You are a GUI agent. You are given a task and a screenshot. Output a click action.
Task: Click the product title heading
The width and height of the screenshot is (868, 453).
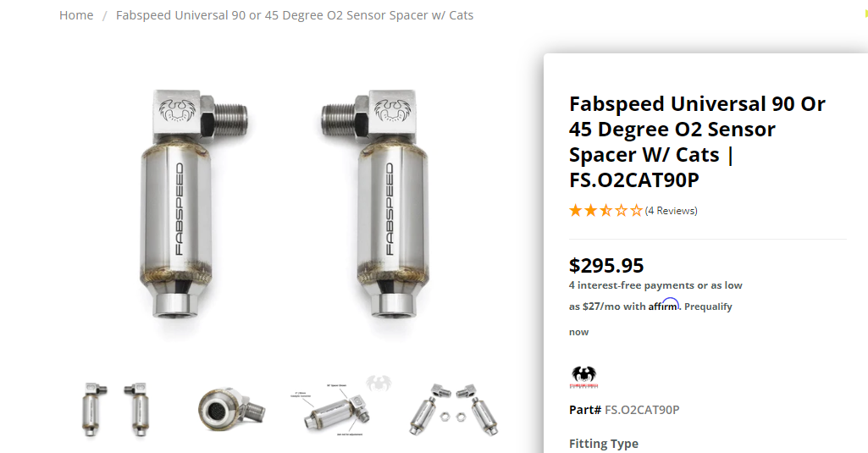[697, 142]
